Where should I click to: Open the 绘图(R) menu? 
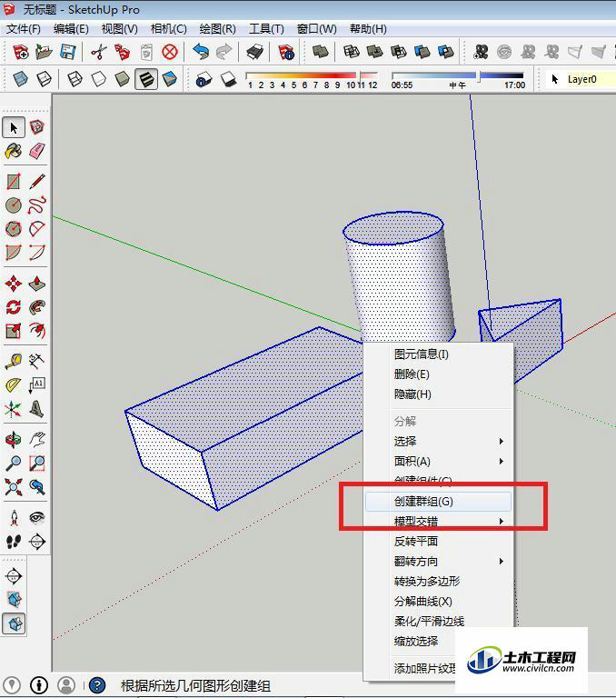[217, 29]
